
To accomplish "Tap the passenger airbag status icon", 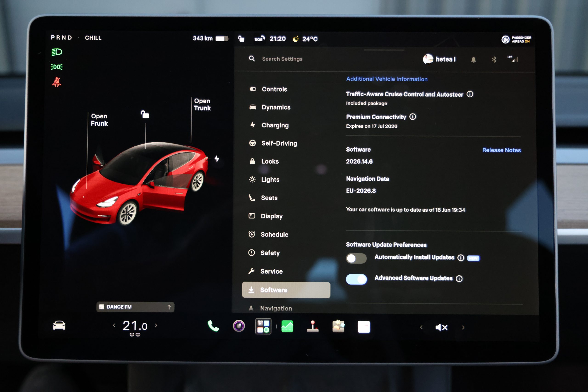I will (517, 39).
